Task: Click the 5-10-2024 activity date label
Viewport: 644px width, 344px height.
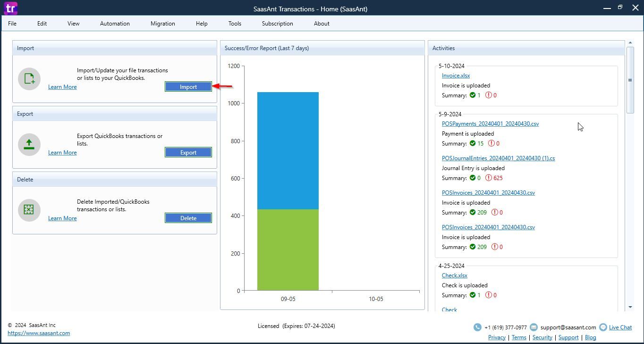Action: coord(451,66)
